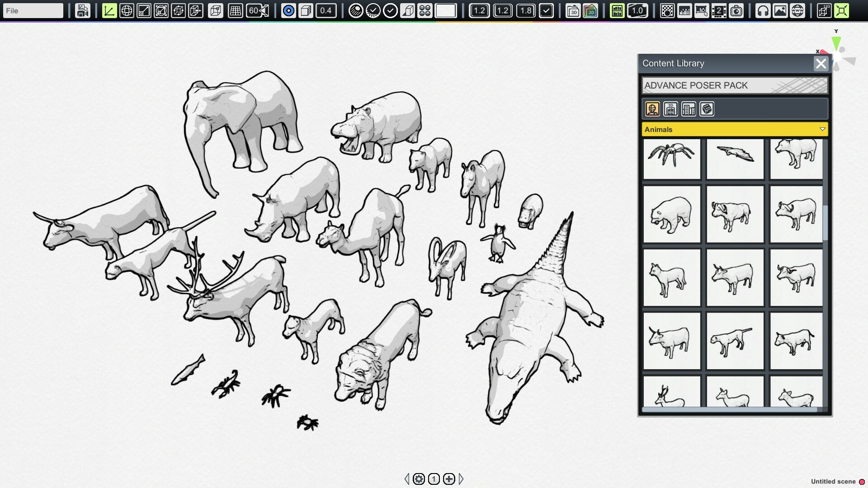This screenshot has width=868, height=488.
Task: Select the scale tool in the toolbar
Action: pos(145,10)
